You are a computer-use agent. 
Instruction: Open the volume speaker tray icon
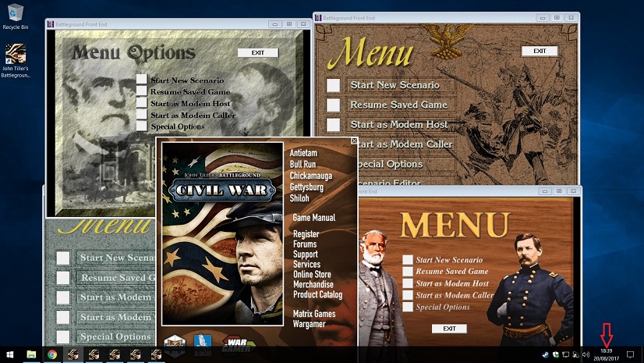coord(586,354)
